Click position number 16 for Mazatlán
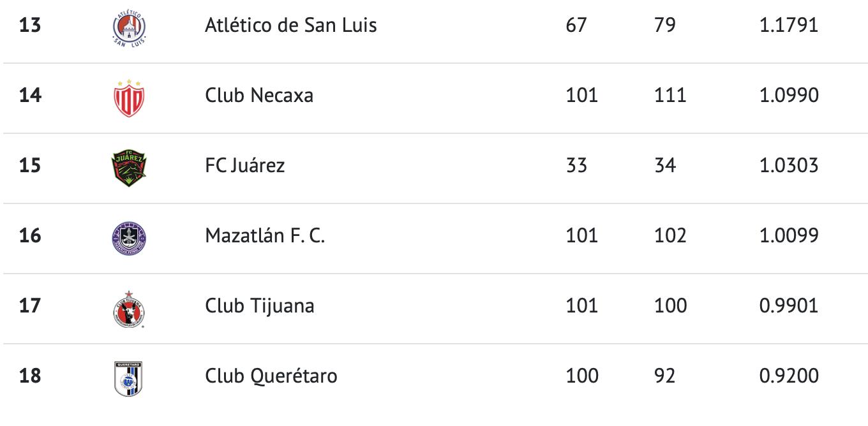The image size is (868, 426). 30,236
